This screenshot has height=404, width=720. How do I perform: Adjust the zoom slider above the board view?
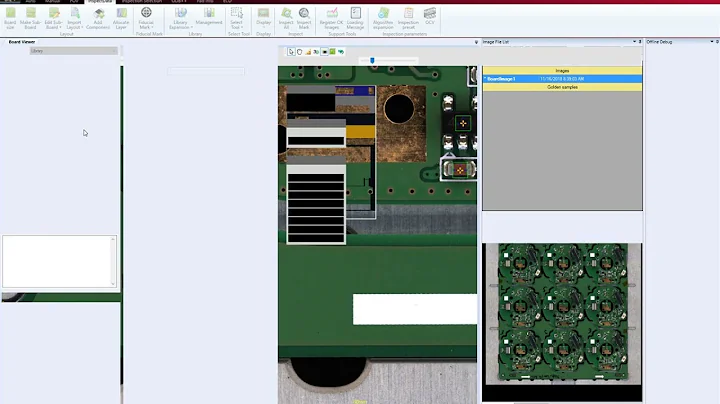(x=372, y=60)
